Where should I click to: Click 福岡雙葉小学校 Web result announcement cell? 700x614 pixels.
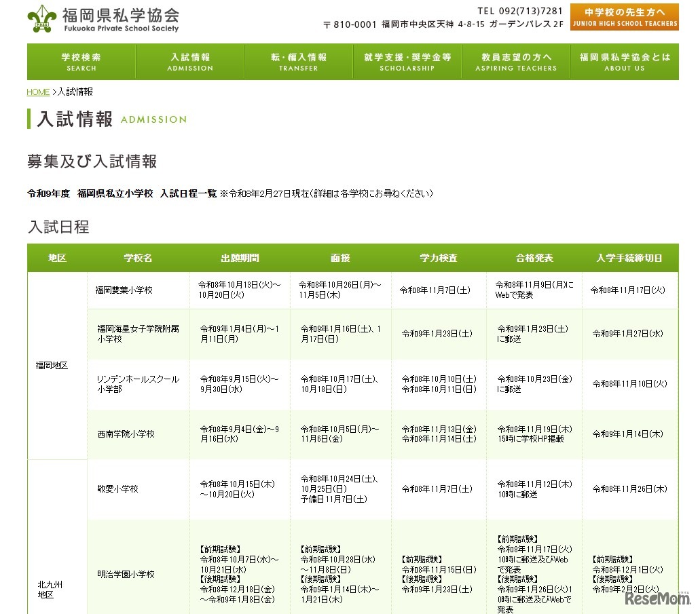click(534, 290)
